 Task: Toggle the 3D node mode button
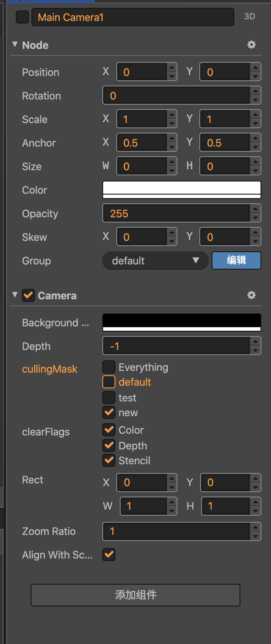coord(250,17)
